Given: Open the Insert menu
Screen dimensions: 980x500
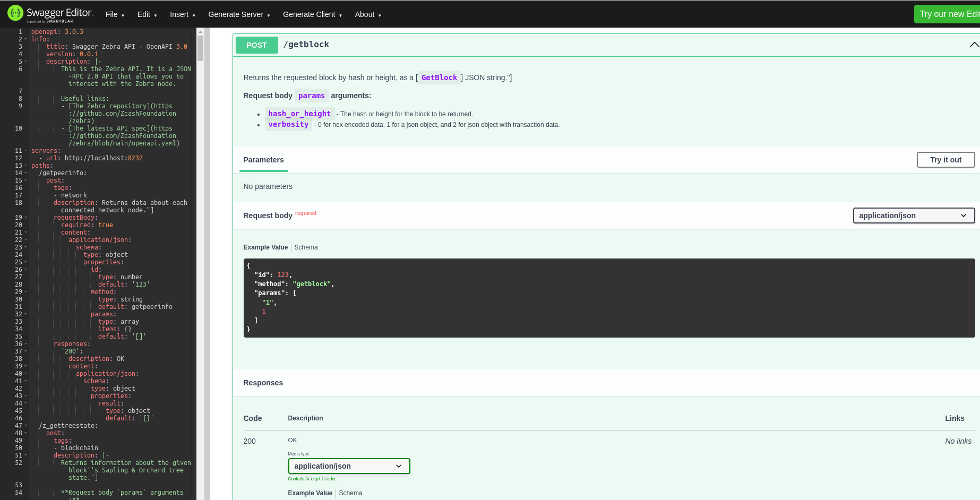Looking at the screenshot, I should point(182,14).
